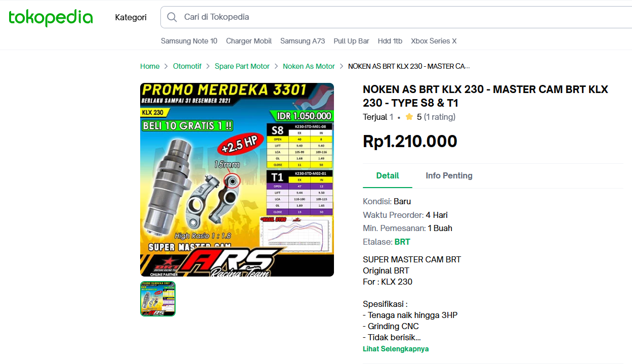Expand description with Lihat Selengkapnya
The image size is (632, 364).
click(x=396, y=349)
